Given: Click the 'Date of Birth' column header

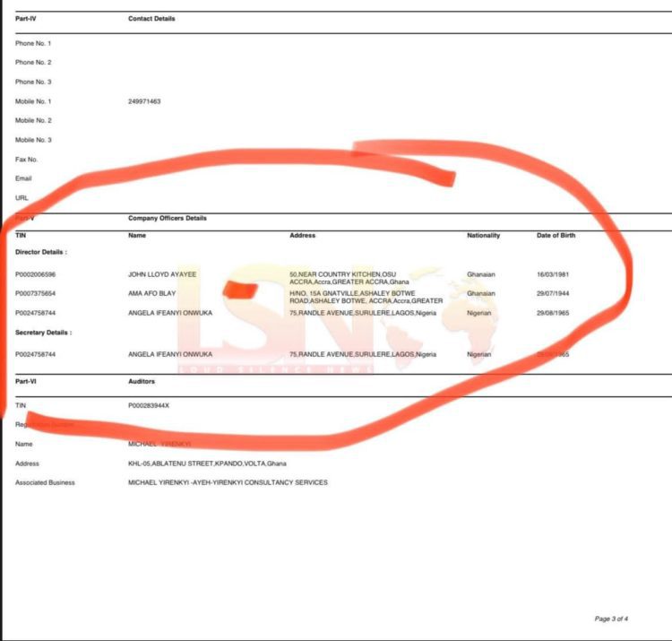Looking at the screenshot, I should pos(556,236).
